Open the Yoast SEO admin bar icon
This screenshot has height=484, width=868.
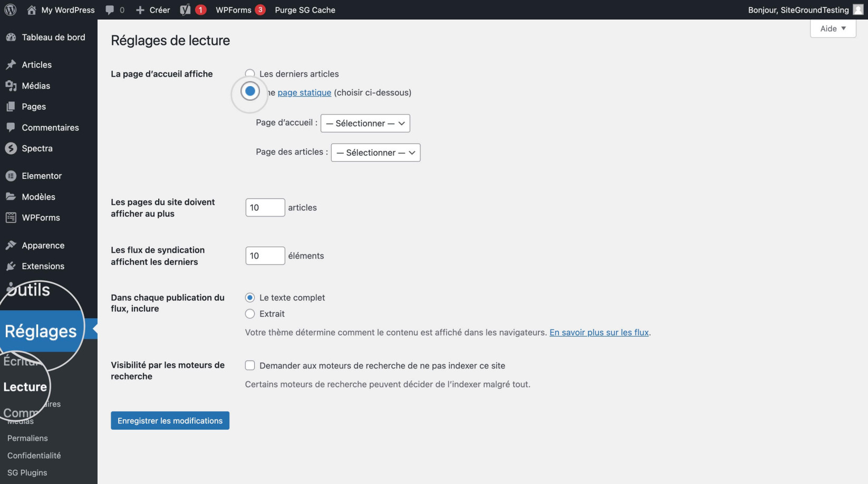[185, 10]
